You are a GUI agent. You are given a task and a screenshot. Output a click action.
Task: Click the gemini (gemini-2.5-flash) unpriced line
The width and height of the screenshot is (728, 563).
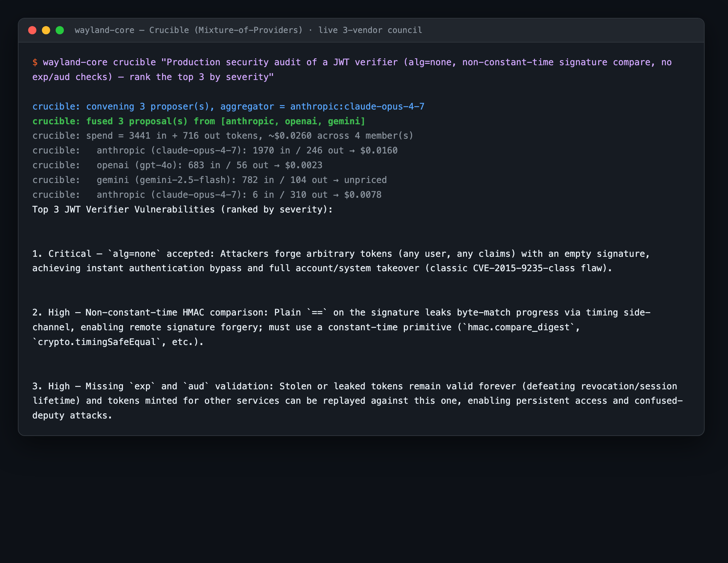tap(209, 180)
